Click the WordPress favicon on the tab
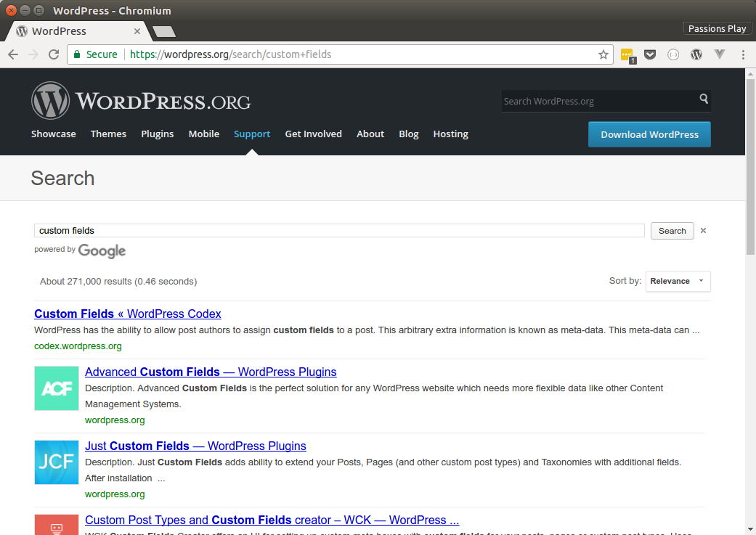 22,31
